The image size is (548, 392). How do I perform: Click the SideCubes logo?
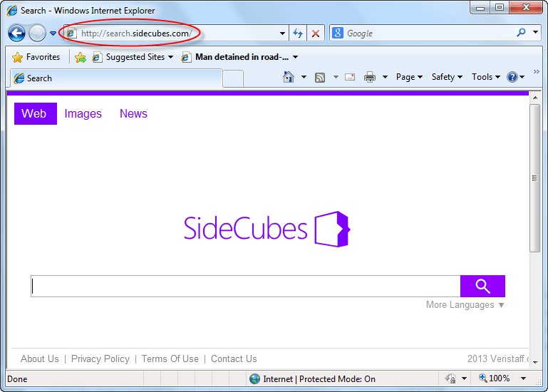(x=267, y=229)
